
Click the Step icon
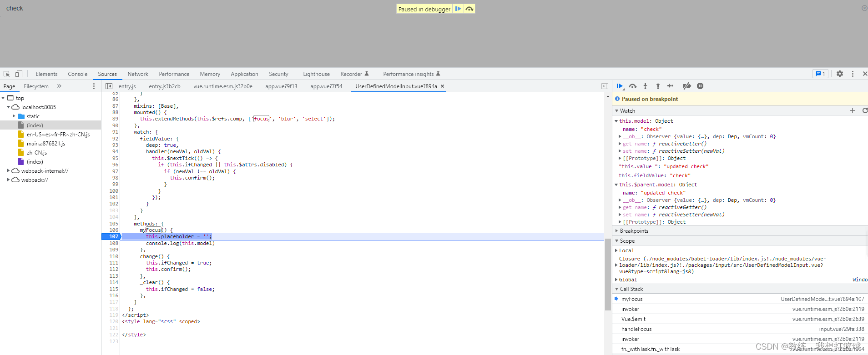click(671, 86)
